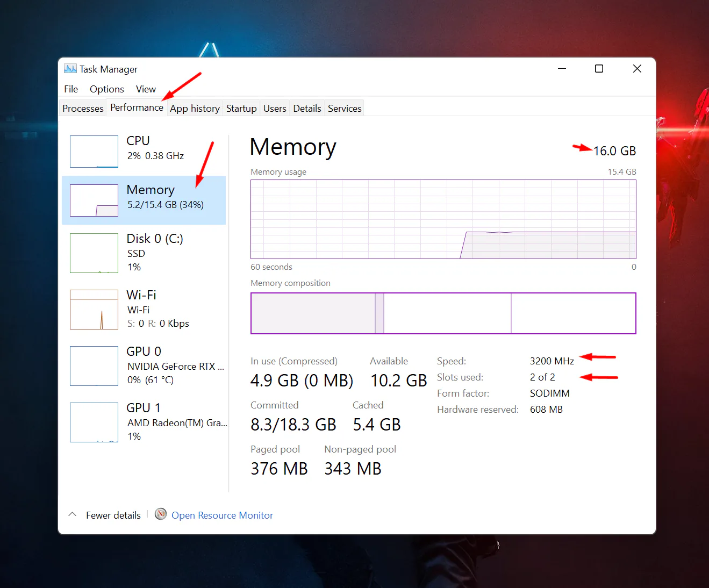Click the 343 MB non-paged pool value
This screenshot has width=709, height=588.
[353, 469]
